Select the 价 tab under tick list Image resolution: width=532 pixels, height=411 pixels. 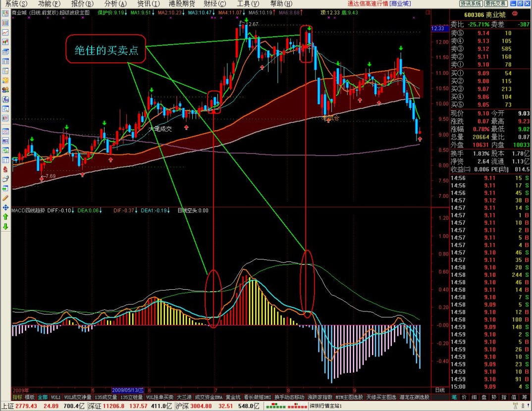pos(464,397)
